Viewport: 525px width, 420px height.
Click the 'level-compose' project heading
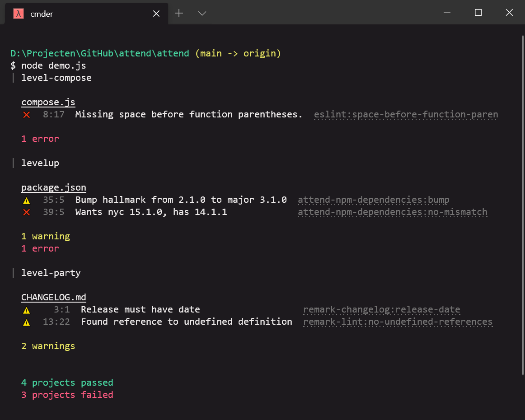click(56, 78)
